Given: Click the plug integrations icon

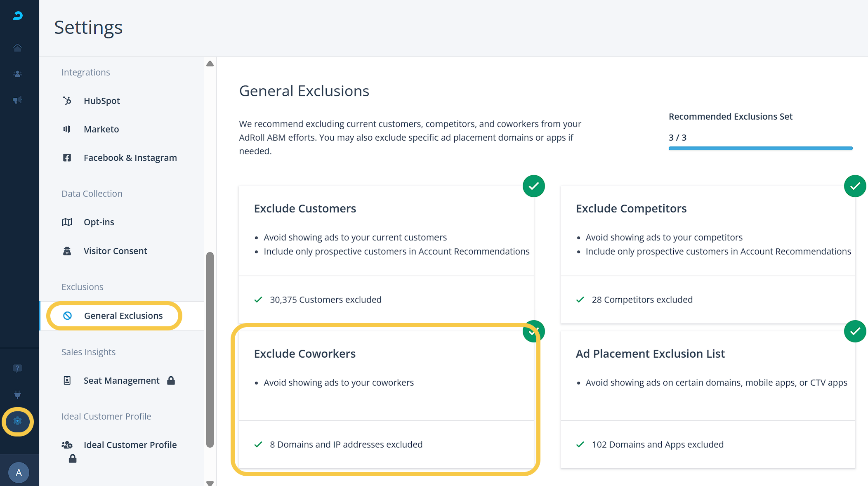Looking at the screenshot, I should pyautogui.click(x=17, y=395).
